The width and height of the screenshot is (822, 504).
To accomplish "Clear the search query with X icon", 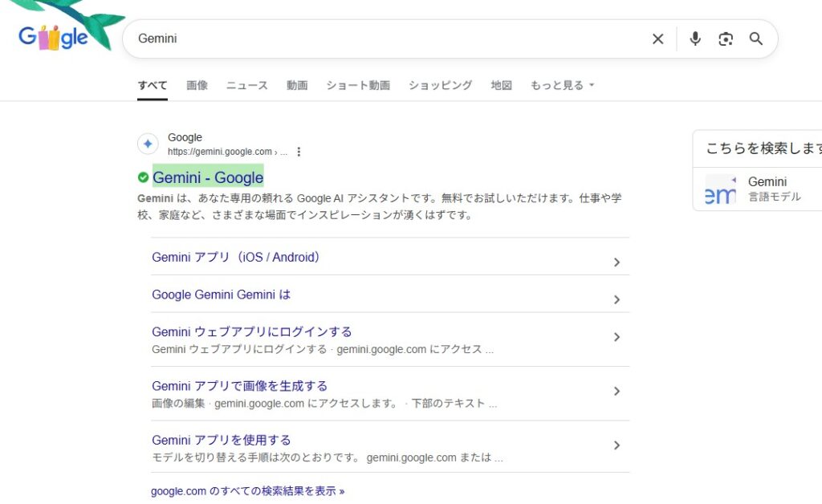I will (657, 39).
